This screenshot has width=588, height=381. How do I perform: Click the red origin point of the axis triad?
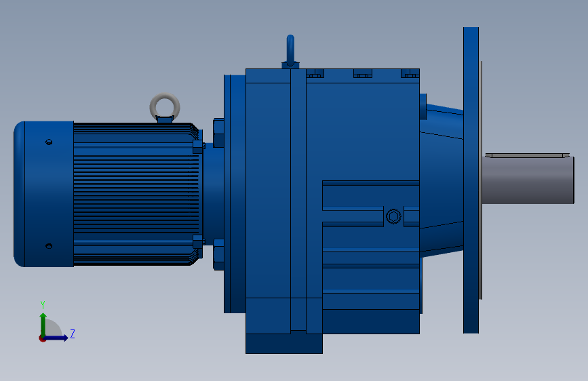(x=42, y=338)
